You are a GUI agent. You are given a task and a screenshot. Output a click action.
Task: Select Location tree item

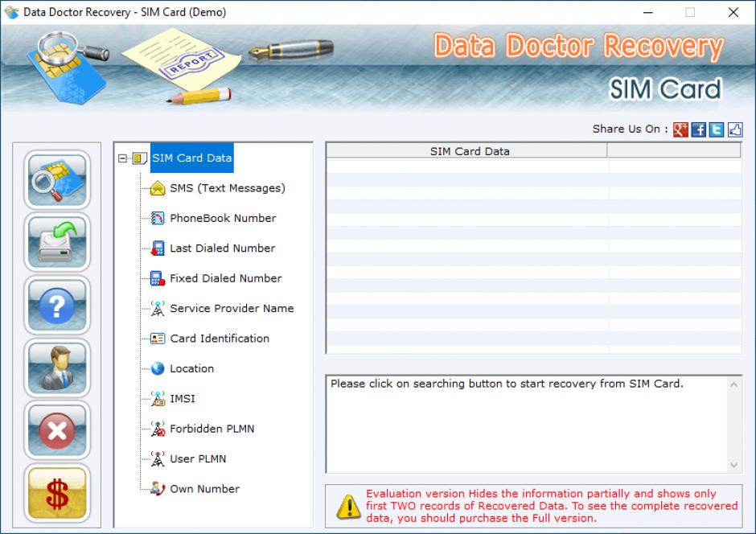(x=192, y=368)
